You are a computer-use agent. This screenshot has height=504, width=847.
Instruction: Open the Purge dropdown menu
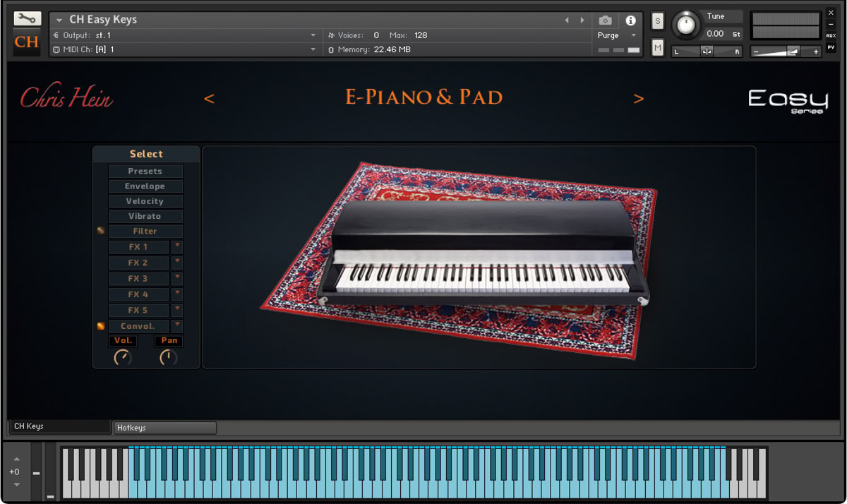617,35
